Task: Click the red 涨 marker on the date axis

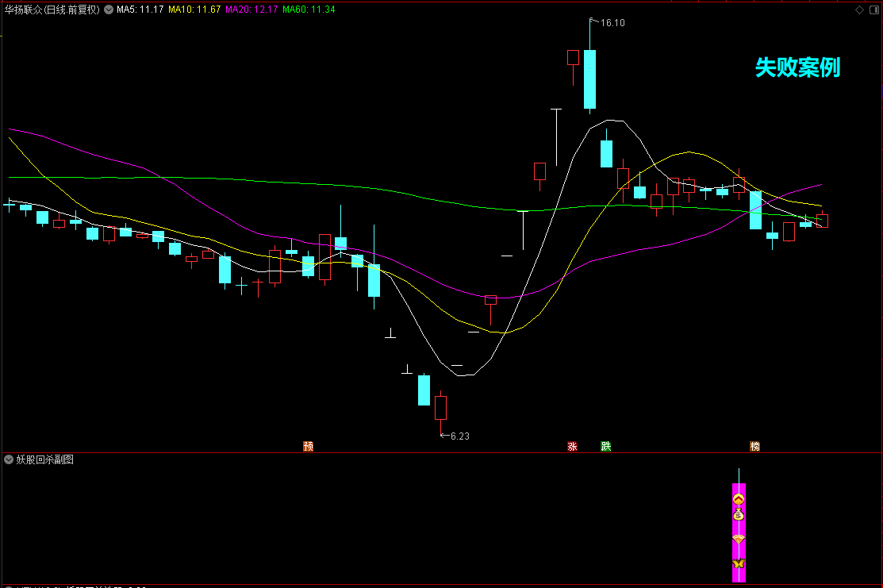Action: click(x=573, y=446)
